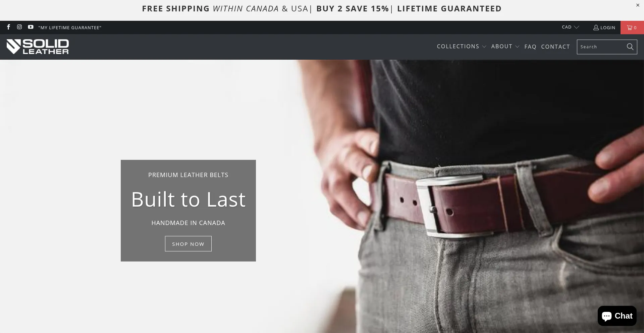Expand the Collections menu

pos(462,47)
